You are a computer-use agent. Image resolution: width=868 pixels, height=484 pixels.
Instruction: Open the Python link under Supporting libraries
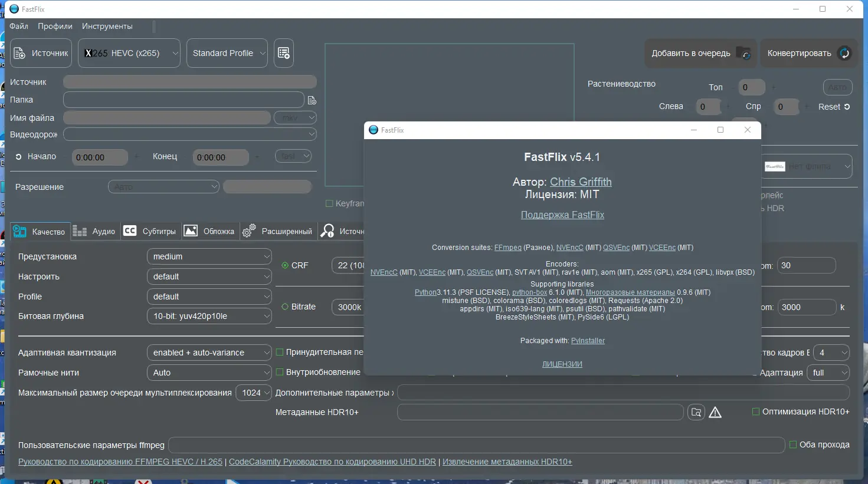point(425,292)
